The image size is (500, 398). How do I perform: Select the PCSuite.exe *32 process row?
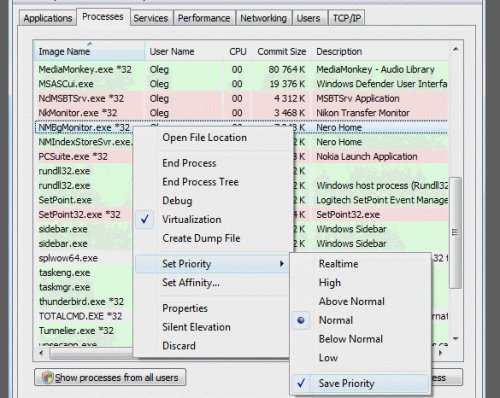coord(241,156)
